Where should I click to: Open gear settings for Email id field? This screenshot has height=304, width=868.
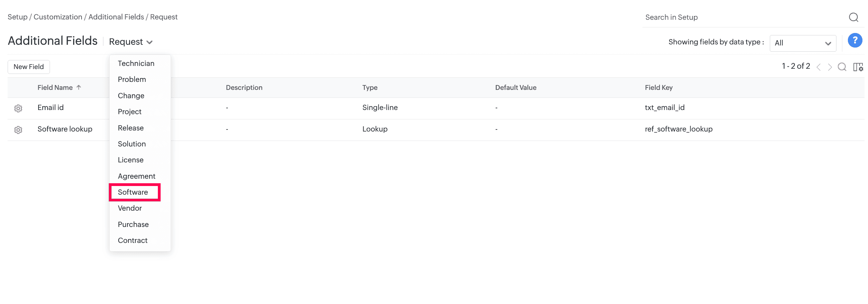(x=18, y=108)
